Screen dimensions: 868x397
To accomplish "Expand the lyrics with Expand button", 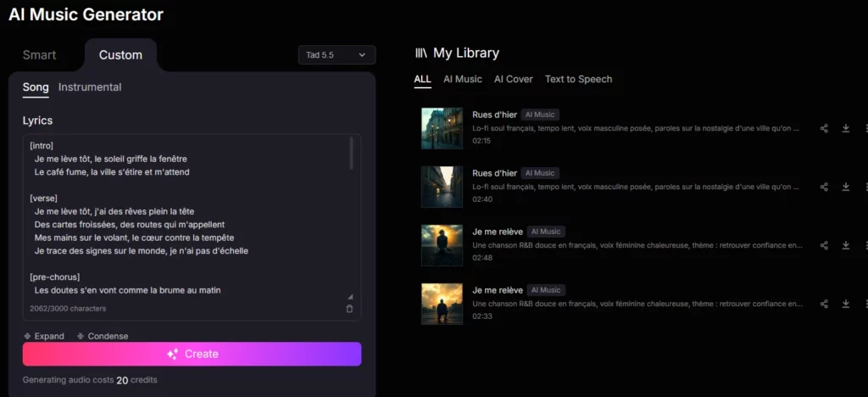I will tap(44, 336).
